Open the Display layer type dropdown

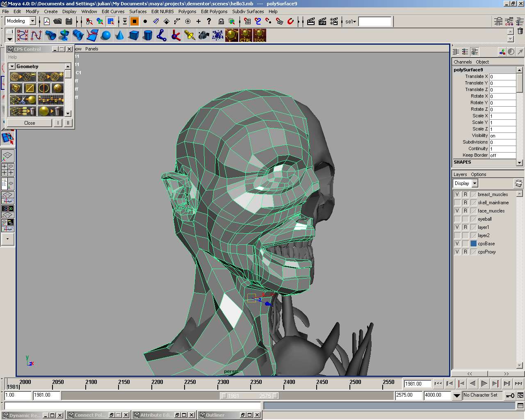coord(475,183)
